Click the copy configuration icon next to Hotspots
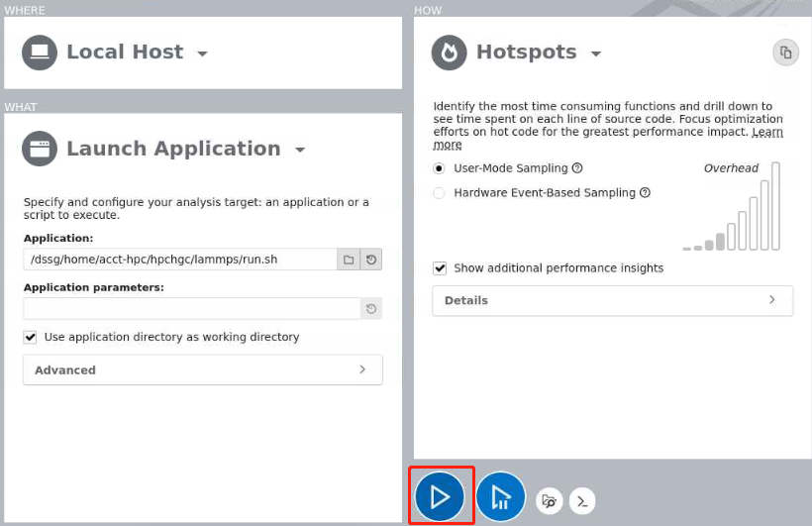The image size is (812, 526). (785, 53)
